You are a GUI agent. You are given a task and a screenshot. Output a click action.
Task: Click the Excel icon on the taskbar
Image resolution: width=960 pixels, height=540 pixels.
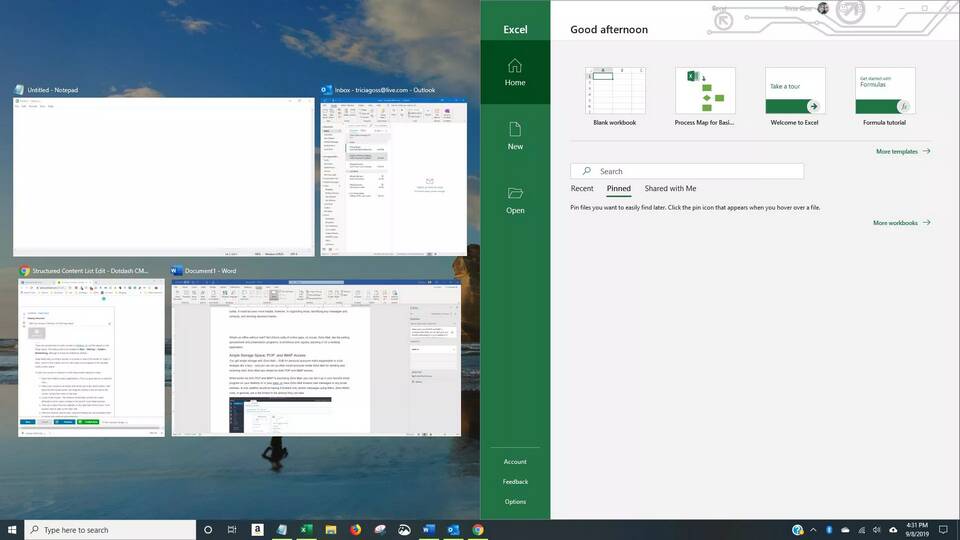click(306, 530)
